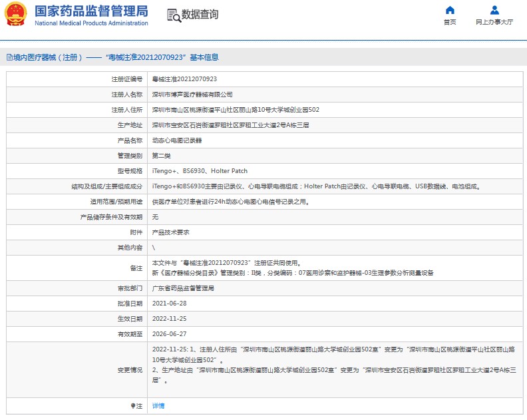Image resolution: width=527 pixels, height=420 pixels.
Task: Click the 型号规格 row label
Action: point(130,171)
